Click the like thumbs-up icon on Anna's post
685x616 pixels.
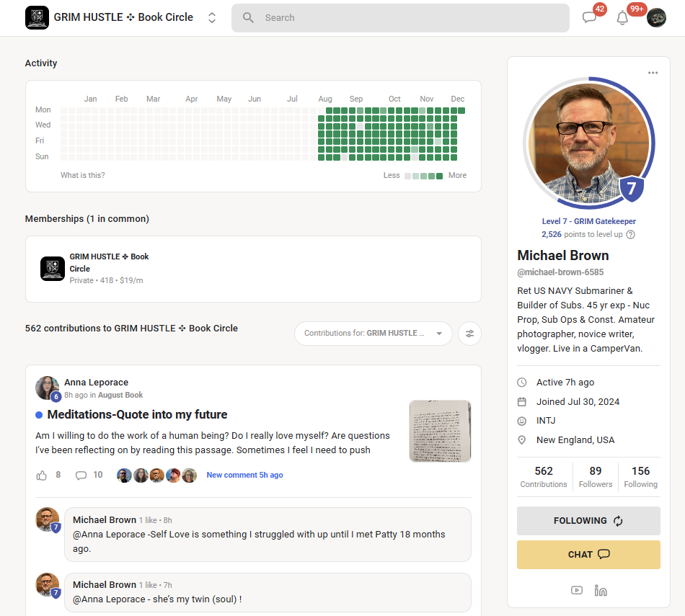(x=42, y=475)
